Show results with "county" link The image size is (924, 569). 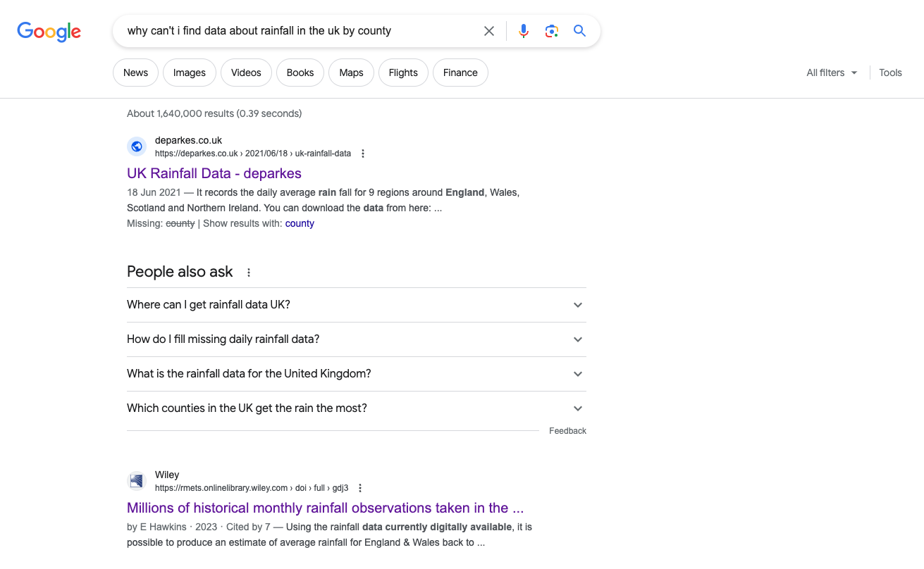pos(300,223)
